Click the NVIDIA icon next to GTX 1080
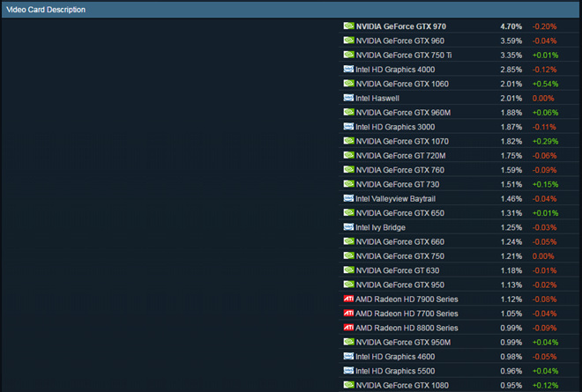 [348, 385]
